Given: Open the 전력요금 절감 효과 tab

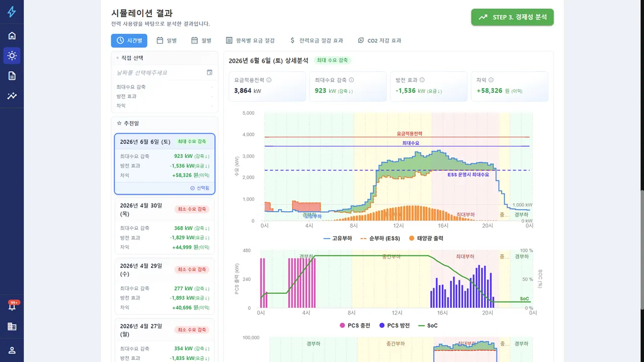Looking at the screenshot, I should point(316,41).
